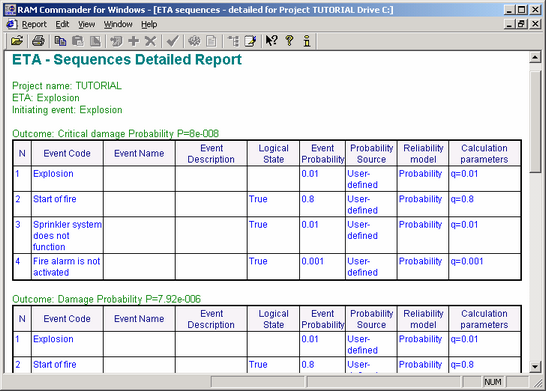Click the vertical scrollbar thumb
This screenshot has height=391, width=546.
coord(535,121)
